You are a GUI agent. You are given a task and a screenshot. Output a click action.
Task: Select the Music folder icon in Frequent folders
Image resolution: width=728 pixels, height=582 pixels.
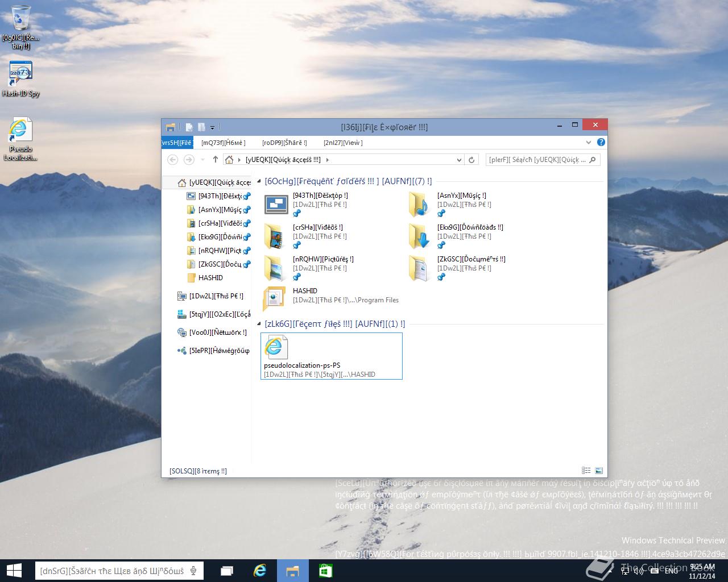point(420,205)
